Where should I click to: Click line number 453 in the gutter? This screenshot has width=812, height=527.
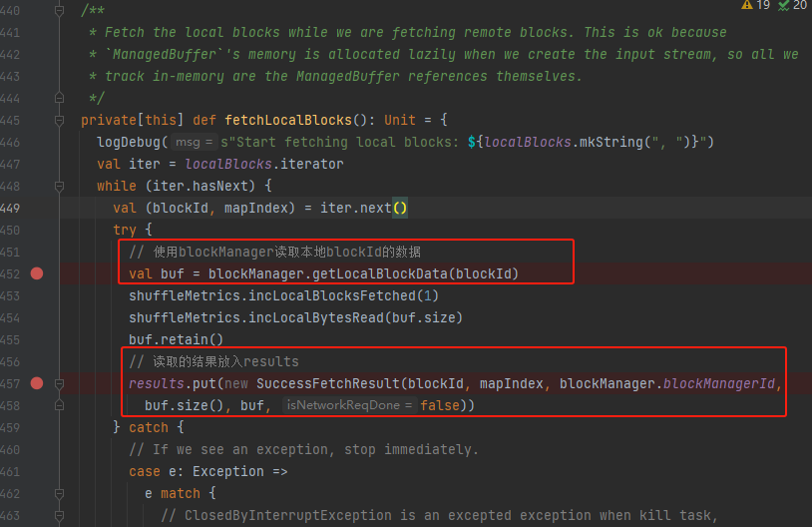pyautogui.click(x=10, y=295)
